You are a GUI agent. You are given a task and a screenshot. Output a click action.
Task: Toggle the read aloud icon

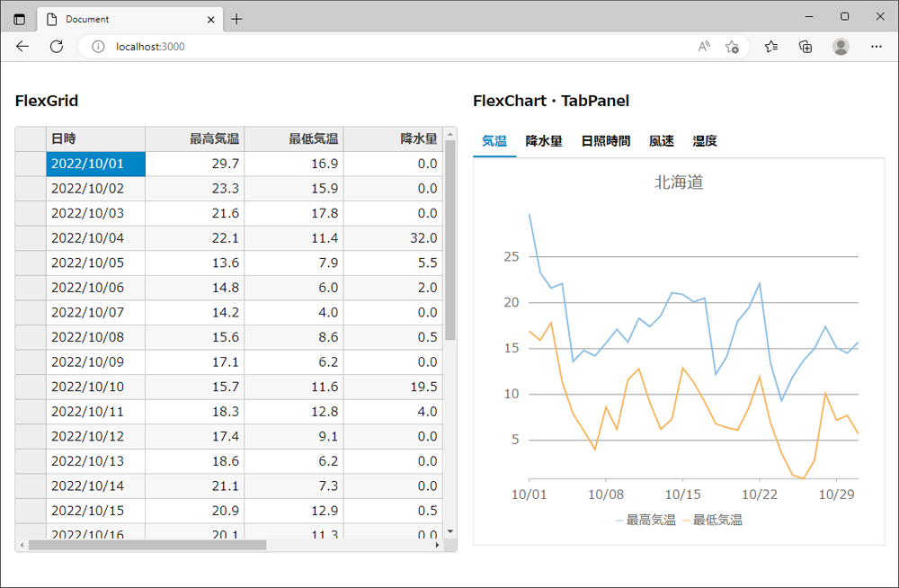pyautogui.click(x=704, y=47)
